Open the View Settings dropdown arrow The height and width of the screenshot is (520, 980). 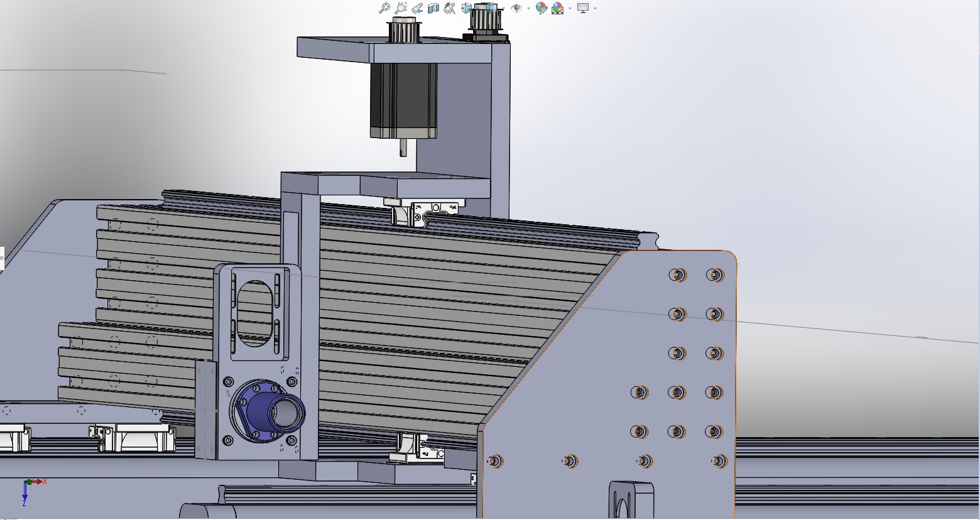click(x=595, y=8)
